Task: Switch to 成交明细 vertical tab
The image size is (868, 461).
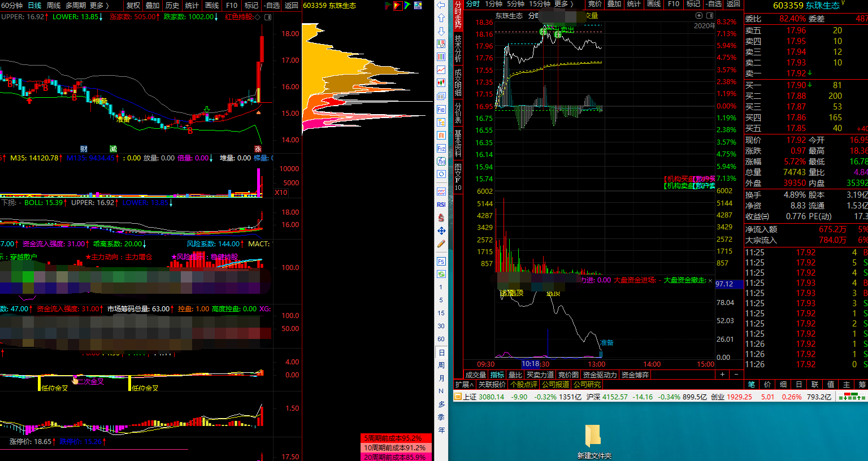Action: pos(458,82)
